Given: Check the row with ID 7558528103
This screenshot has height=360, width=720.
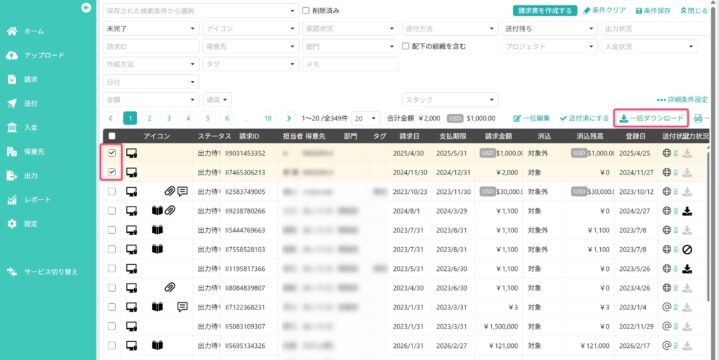Looking at the screenshot, I should pyautogui.click(x=112, y=249).
